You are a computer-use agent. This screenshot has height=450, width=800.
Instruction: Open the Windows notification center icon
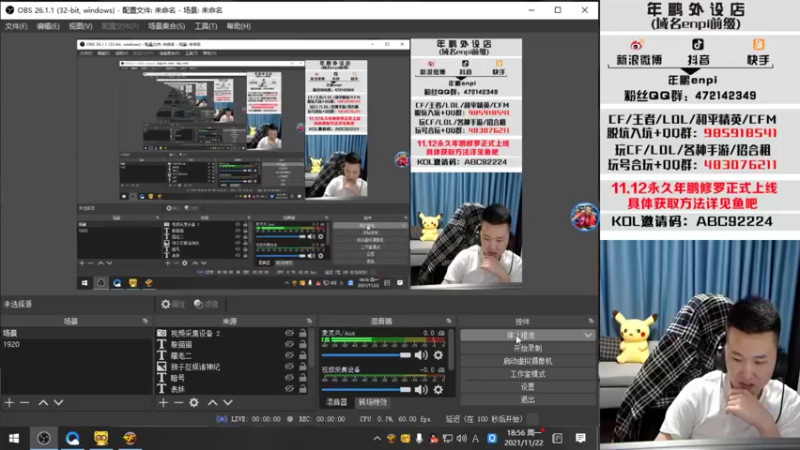click(x=581, y=438)
